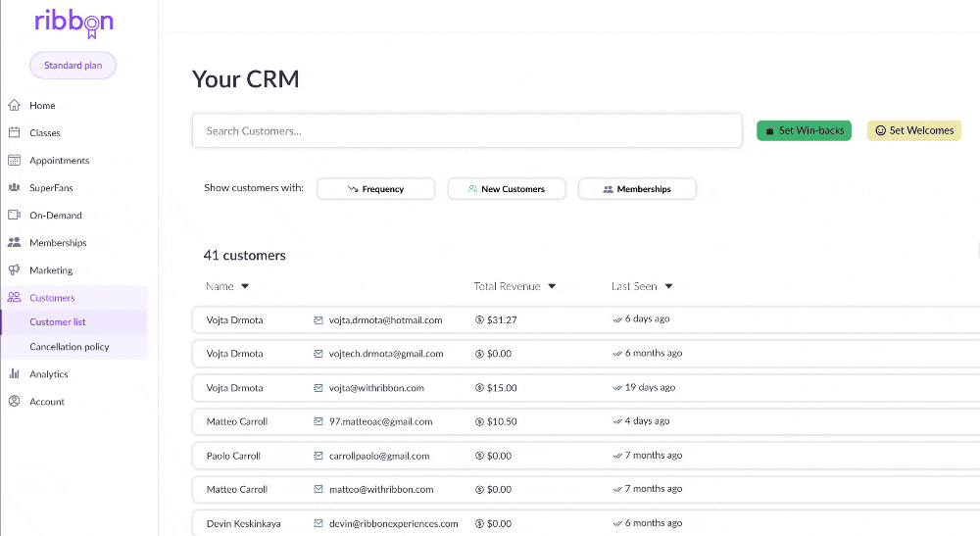The image size is (980, 536).
Task: Open Account settings in sidebar
Action: (x=47, y=402)
